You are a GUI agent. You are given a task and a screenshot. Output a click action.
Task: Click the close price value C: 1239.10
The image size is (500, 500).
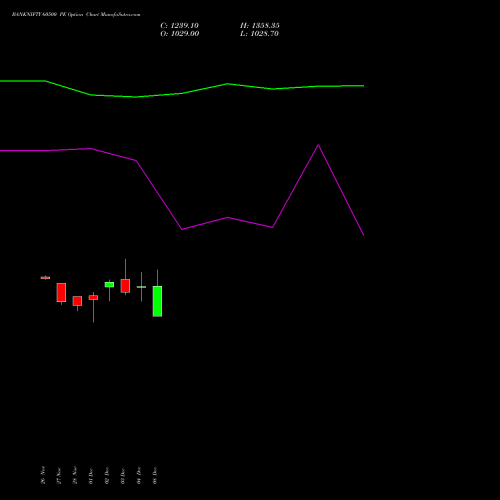coord(180,26)
